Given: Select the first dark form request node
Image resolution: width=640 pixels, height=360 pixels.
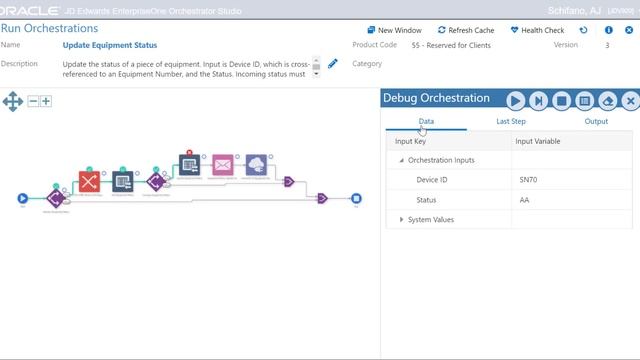Looking at the screenshot, I should [123, 182].
